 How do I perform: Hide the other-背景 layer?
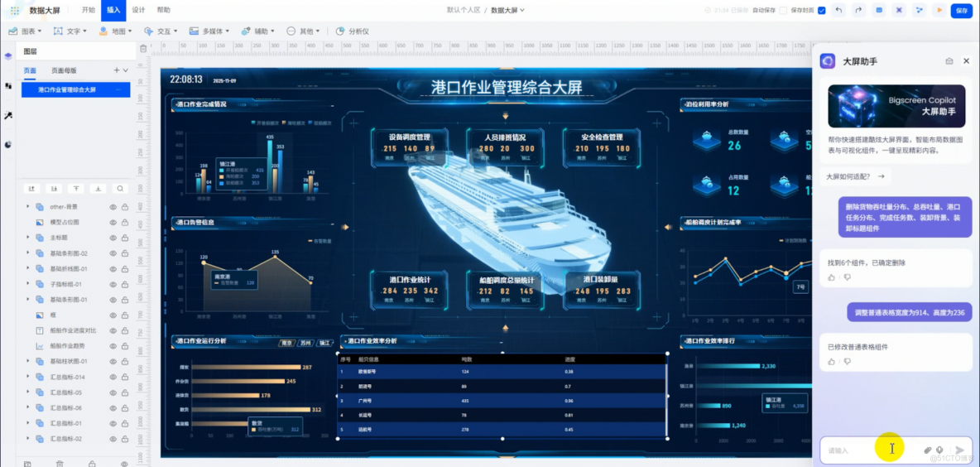click(113, 207)
